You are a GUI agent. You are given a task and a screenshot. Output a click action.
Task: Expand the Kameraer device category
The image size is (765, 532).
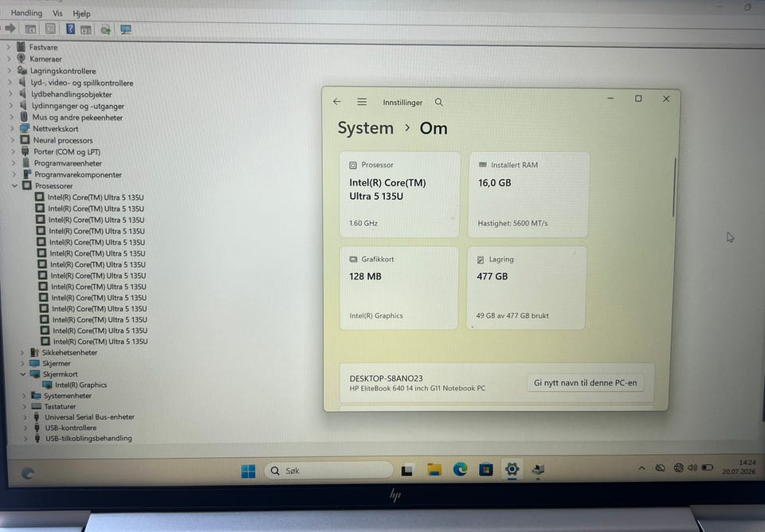pos(9,59)
